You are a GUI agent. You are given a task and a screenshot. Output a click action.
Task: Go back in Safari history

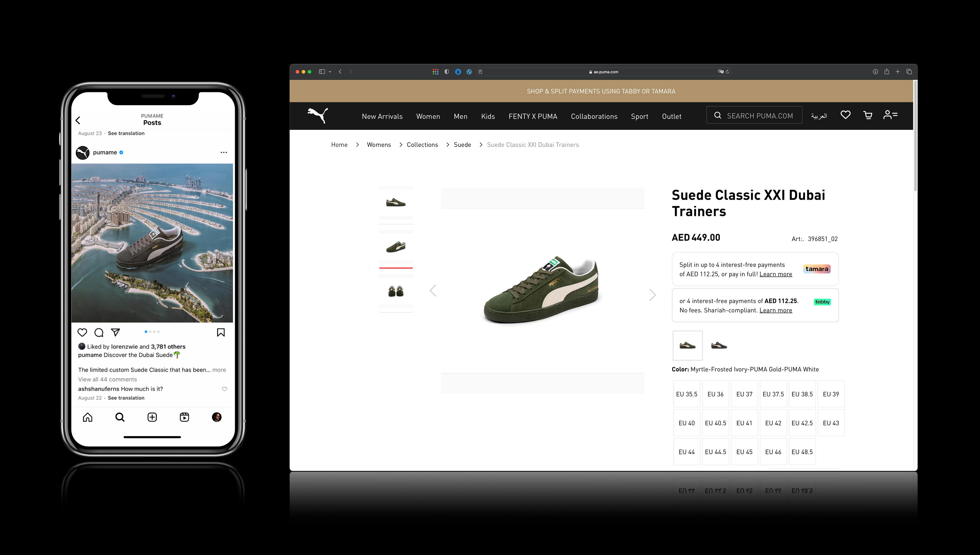pos(340,72)
